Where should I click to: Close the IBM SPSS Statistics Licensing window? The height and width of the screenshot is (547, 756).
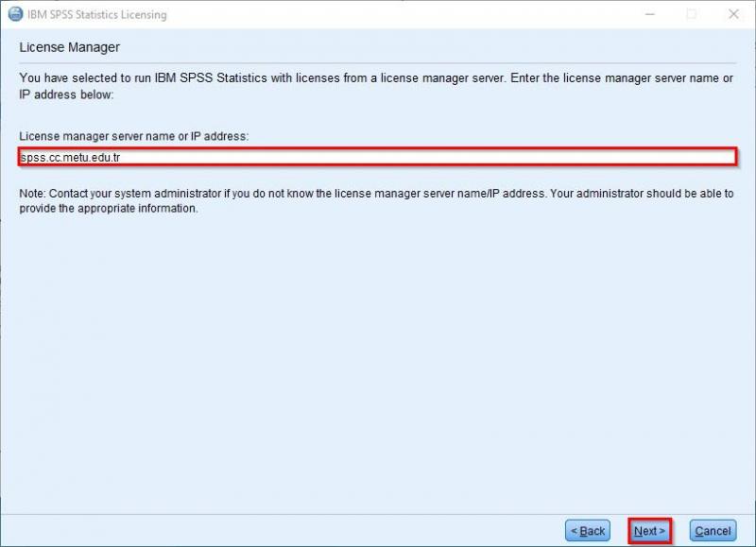pos(733,14)
